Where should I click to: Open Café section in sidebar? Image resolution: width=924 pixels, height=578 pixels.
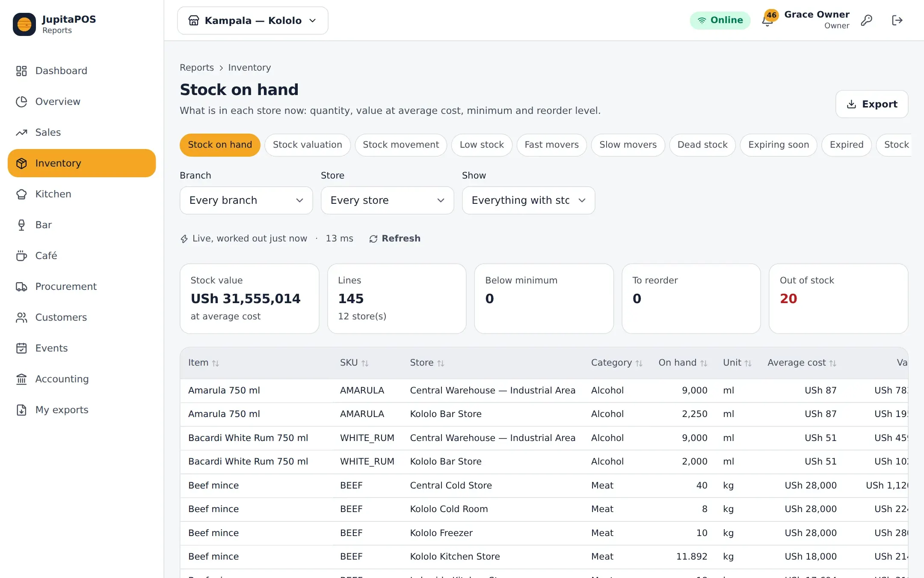click(82, 256)
